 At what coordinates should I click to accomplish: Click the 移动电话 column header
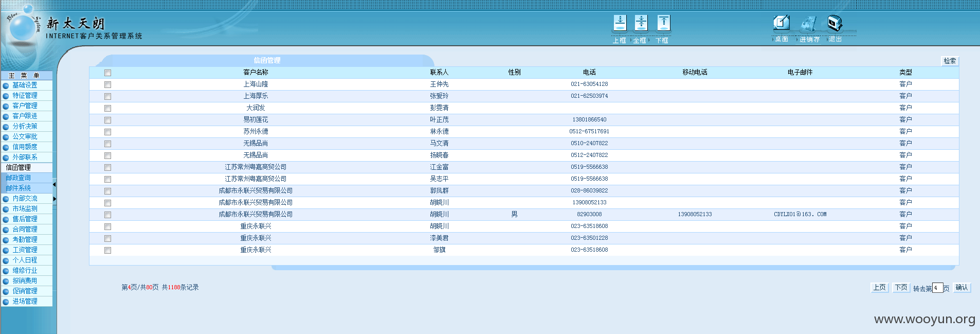tap(695, 72)
